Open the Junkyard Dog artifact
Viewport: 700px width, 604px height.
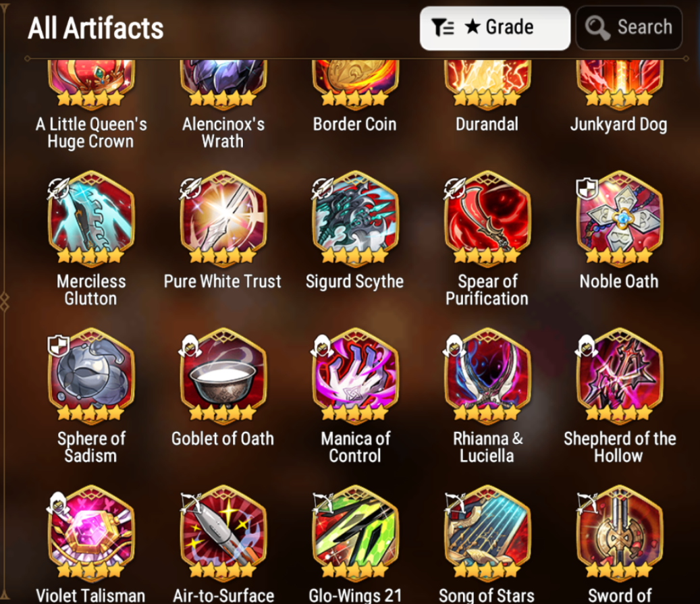pyautogui.click(x=619, y=84)
